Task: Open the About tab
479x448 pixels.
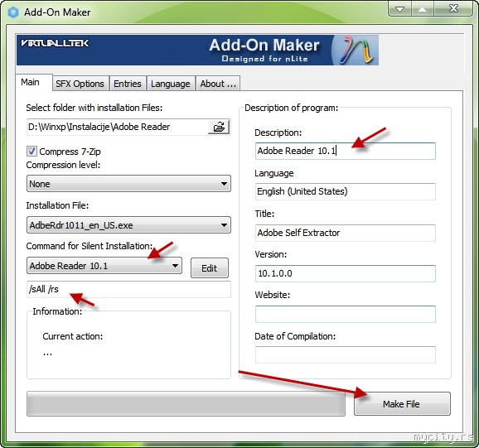Action: pyautogui.click(x=218, y=84)
